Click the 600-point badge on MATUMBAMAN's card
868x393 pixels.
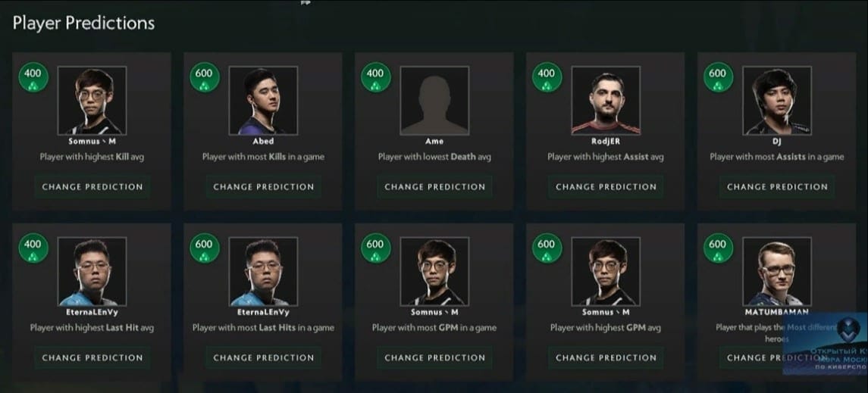(x=718, y=248)
